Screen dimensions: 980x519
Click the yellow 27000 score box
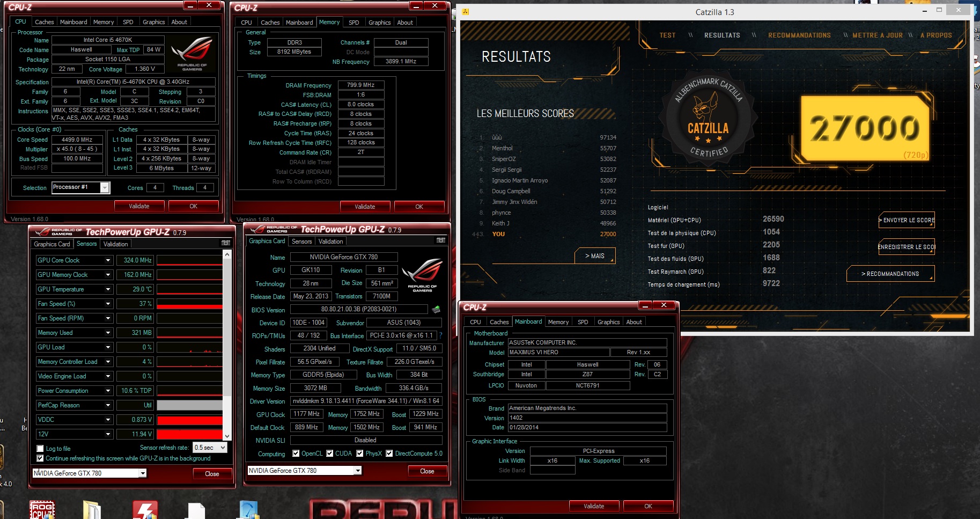pos(865,129)
